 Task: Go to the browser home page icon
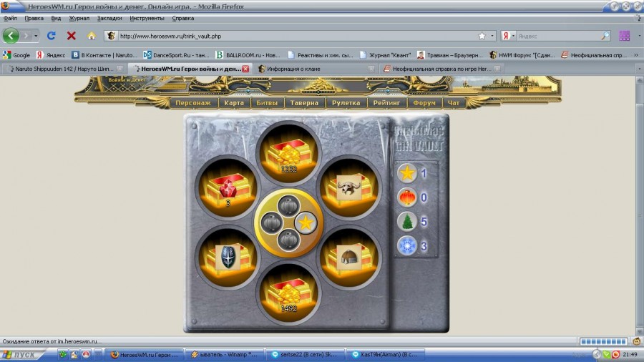pos(91,36)
